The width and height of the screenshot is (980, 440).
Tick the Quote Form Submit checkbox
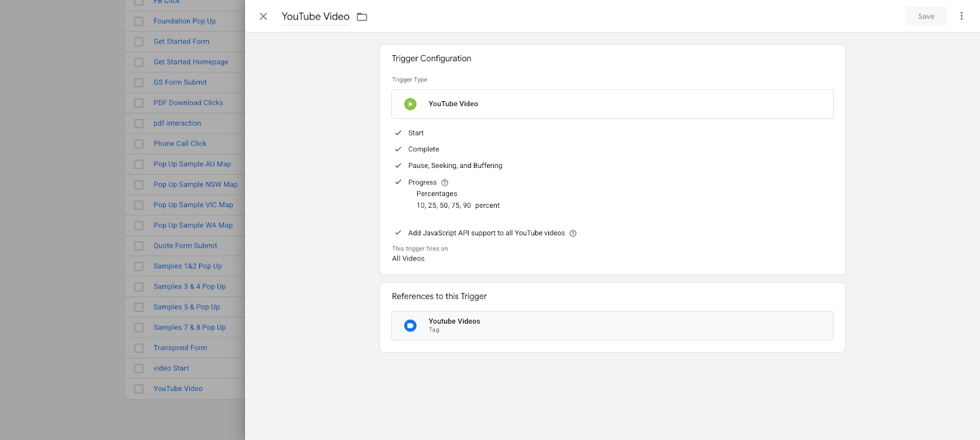pos(139,246)
